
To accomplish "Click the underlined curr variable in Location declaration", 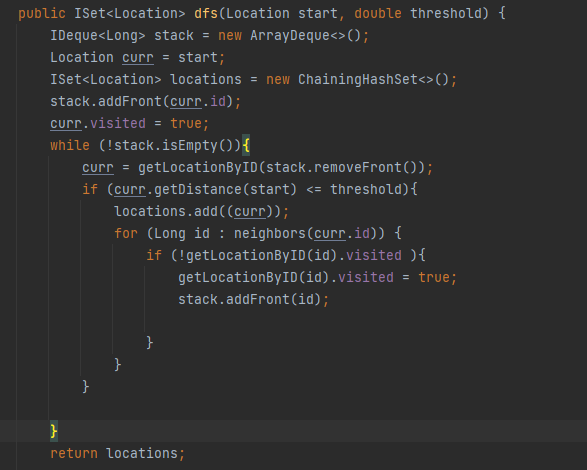I will pyautogui.click(x=138, y=58).
